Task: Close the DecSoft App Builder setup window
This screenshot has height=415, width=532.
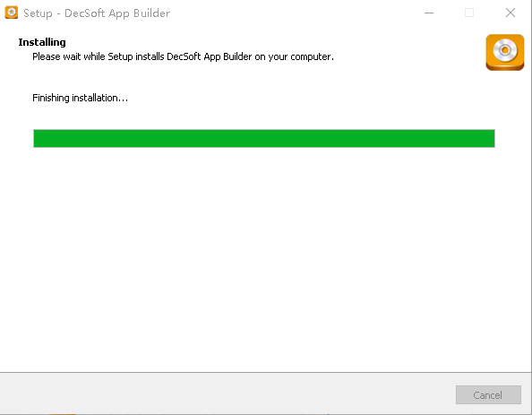Action: tap(511, 13)
